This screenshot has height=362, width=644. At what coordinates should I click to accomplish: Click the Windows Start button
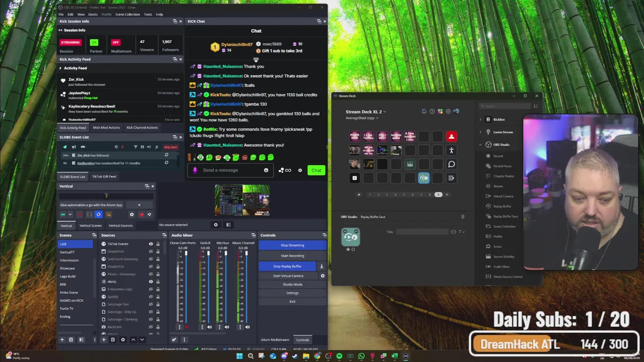tap(239, 356)
